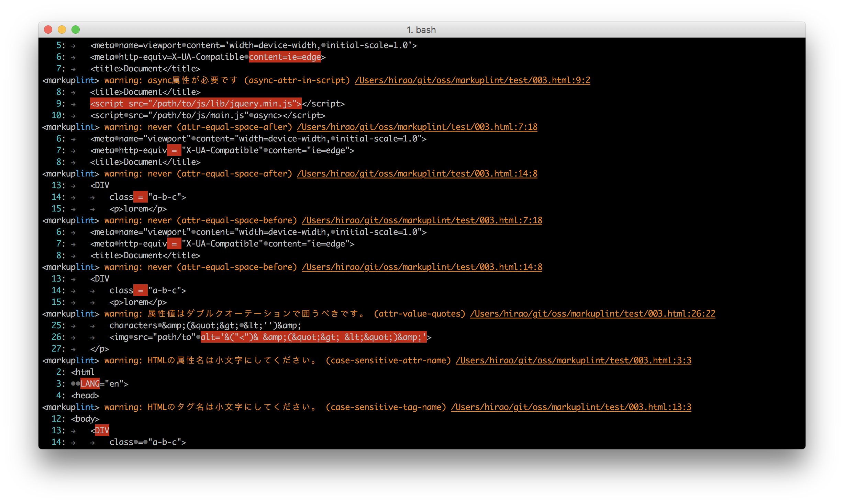The width and height of the screenshot is (844, 504).
Task: Open the 003.html:9:2 async-attr-in-script file link
Action: pyautogui.click(x=472, y=80)
